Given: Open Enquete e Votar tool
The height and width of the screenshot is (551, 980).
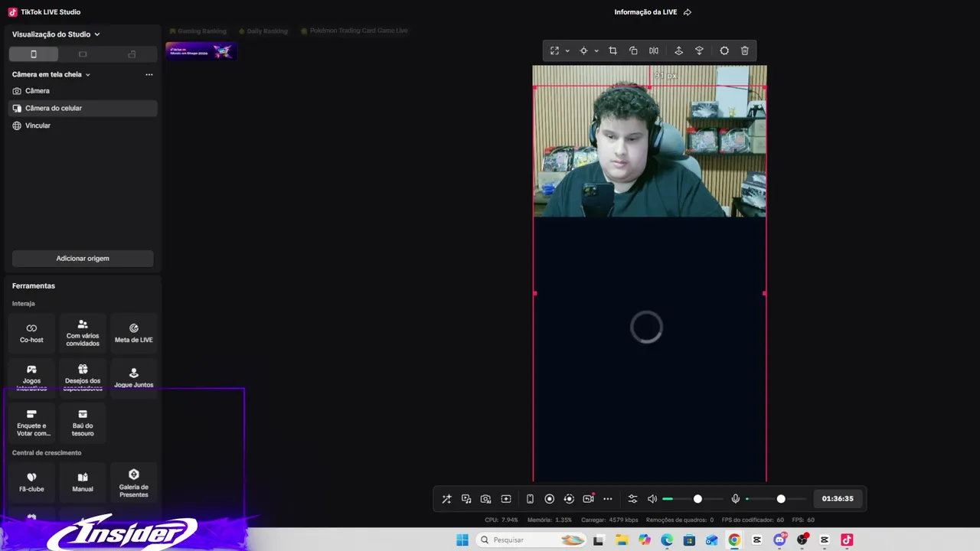Looking at the screenshot, I should (x=31, y=423).
